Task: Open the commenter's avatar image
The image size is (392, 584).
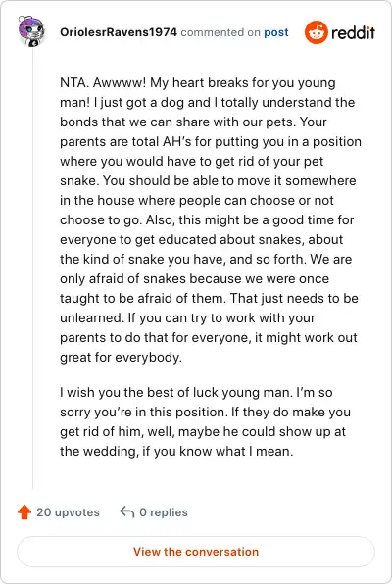Action: tap(32, 31)
